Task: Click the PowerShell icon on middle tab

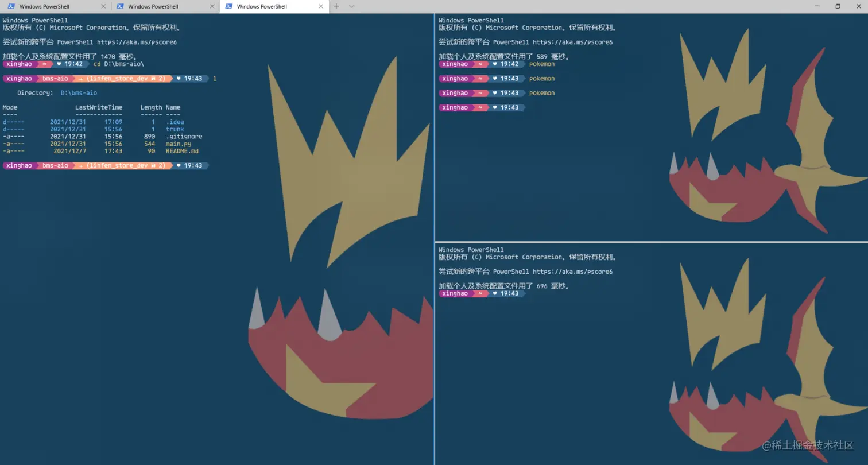Action: pos(120,6)
